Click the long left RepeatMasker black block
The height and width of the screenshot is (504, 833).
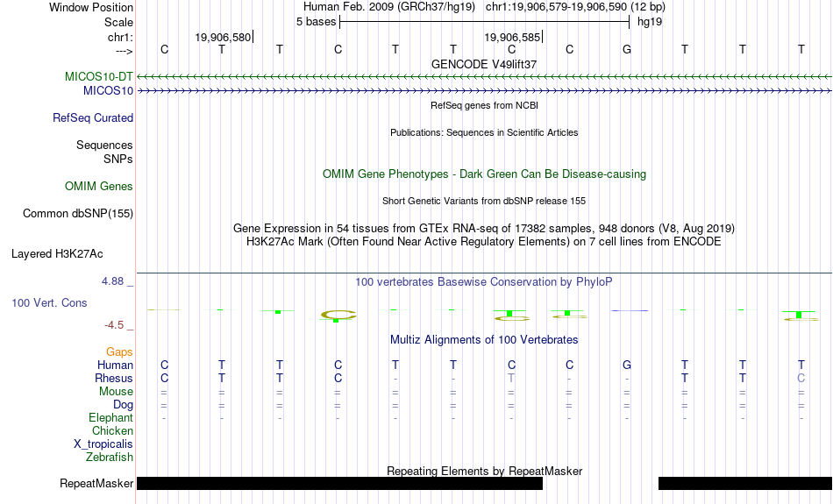[x=340, y=483]
